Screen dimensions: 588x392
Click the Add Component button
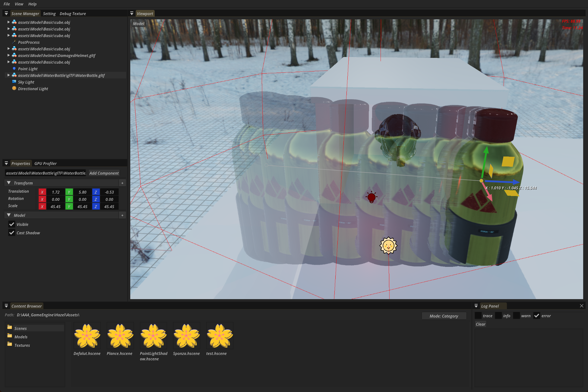pos(104,173)
